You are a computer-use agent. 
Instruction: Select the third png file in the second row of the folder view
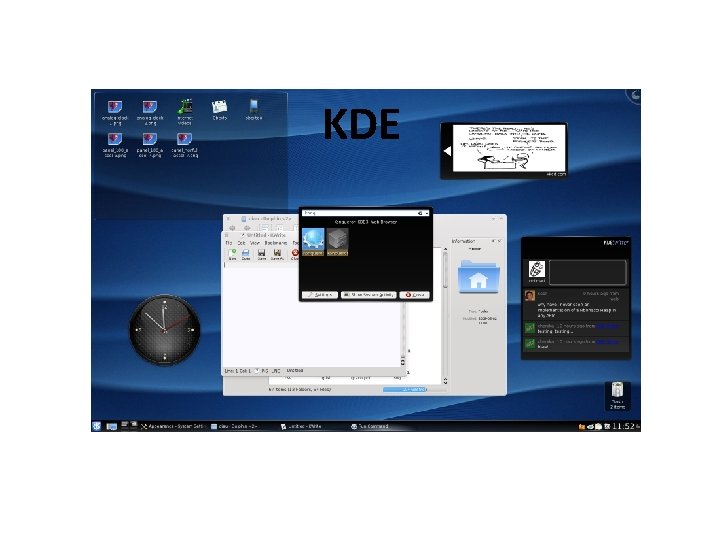[185, 145]
